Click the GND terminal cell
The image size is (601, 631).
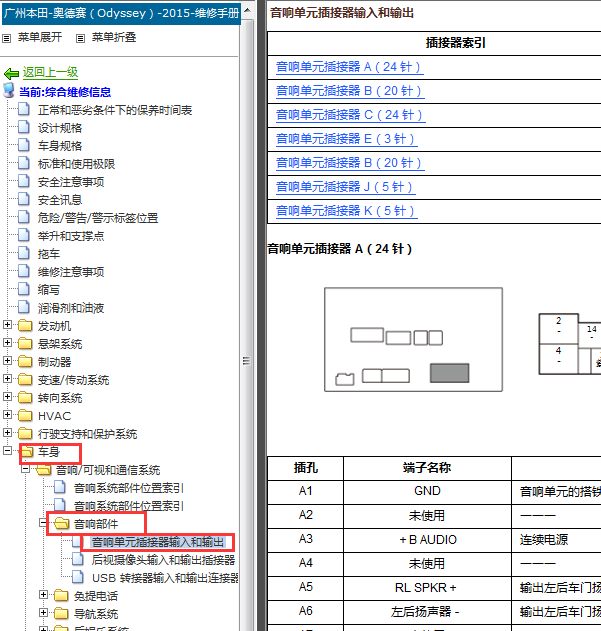click(428, 491)
